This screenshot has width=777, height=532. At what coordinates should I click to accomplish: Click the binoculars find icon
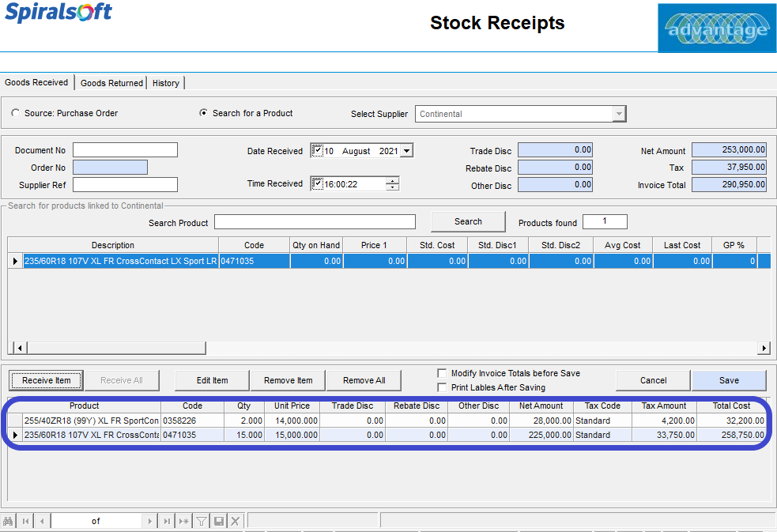8,521
